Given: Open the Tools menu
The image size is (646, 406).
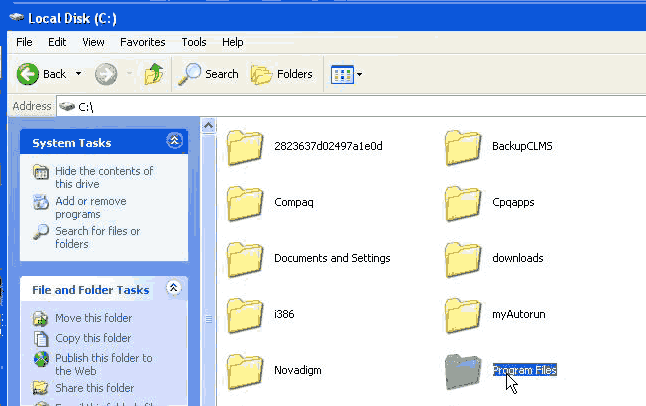Looking at the screenshot, I should point(194,42).
